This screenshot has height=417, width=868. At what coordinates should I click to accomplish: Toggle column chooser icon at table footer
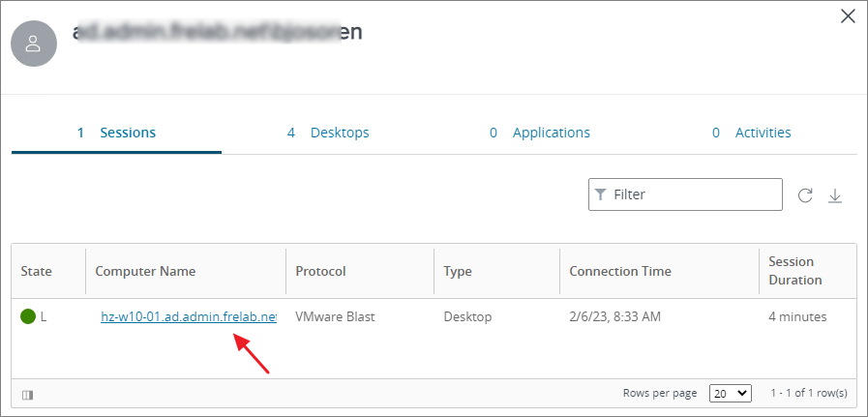pyautogui.click(x=27, y=394)
